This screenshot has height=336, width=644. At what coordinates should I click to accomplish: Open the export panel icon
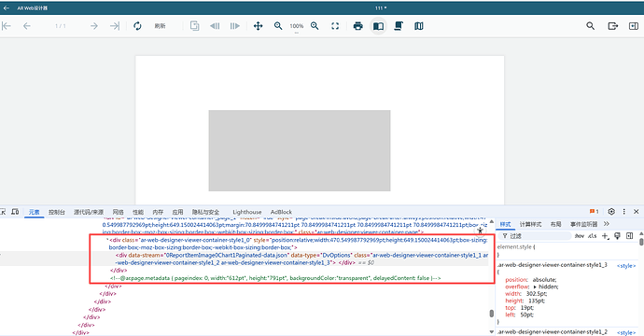coord(613,26)
